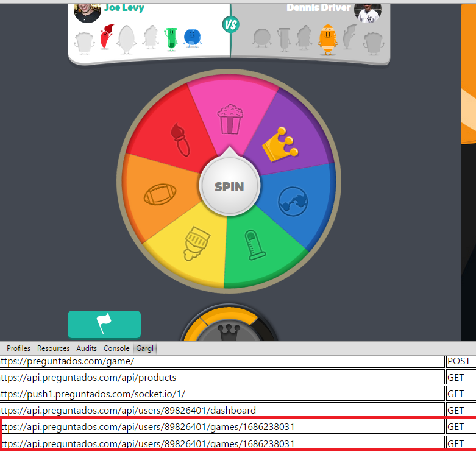476x452 pixels.
Task: Pick the orange football Sports wheel segment
Action: [x=160, y=196]
